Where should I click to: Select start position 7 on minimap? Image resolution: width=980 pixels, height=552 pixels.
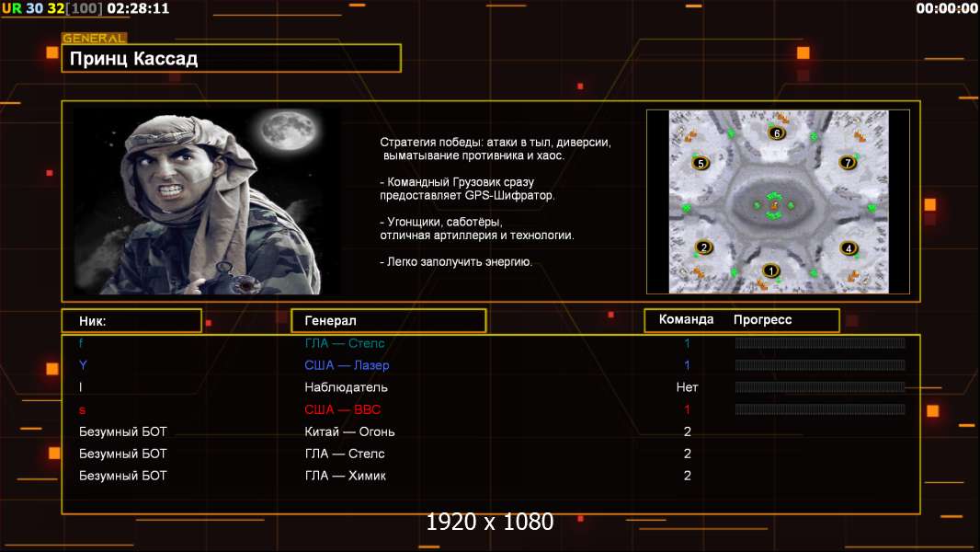(848, 163)
